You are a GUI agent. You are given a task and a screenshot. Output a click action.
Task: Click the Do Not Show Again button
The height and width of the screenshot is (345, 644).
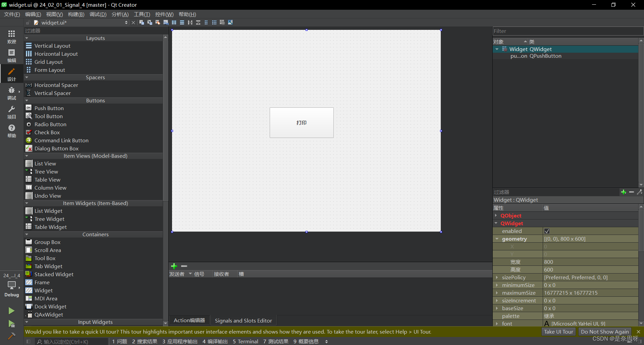point(605,332)
